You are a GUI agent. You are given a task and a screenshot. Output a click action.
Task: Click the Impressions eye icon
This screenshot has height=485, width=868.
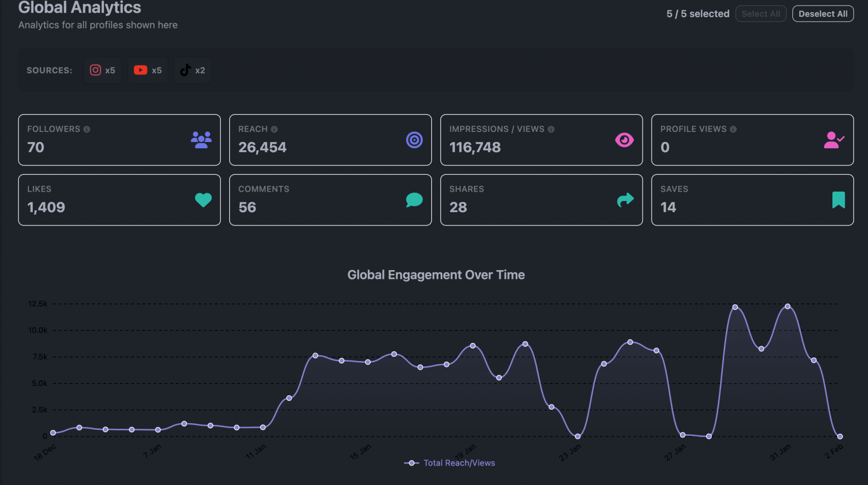[x=624, y=140]
